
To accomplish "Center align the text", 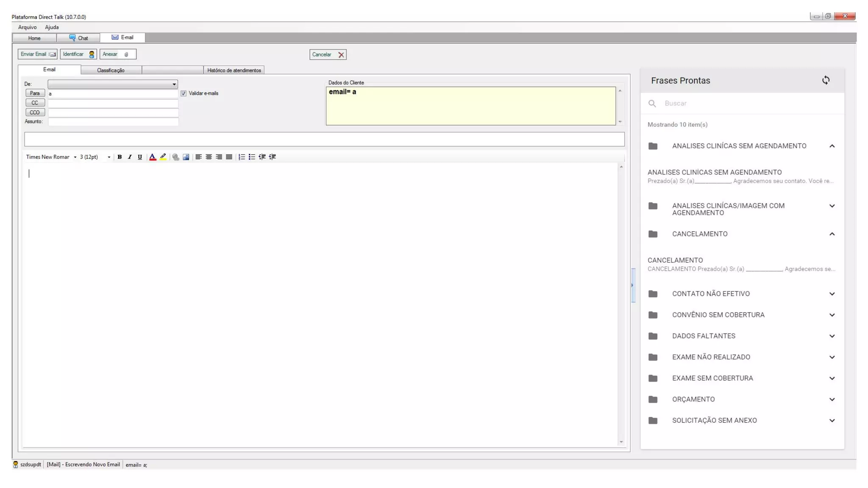I will tap(209, 157).
